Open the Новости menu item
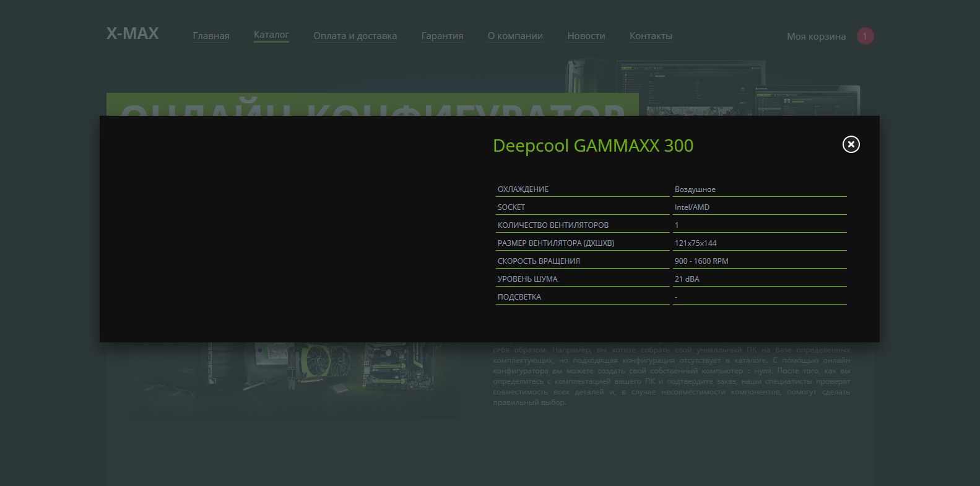Screen dimensions: 980x486 586,36
